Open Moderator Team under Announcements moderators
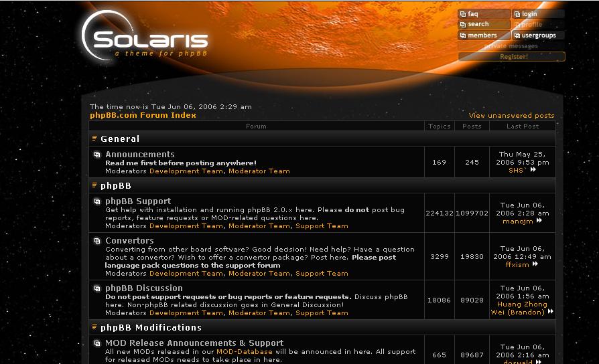 [x=259, y=171]
